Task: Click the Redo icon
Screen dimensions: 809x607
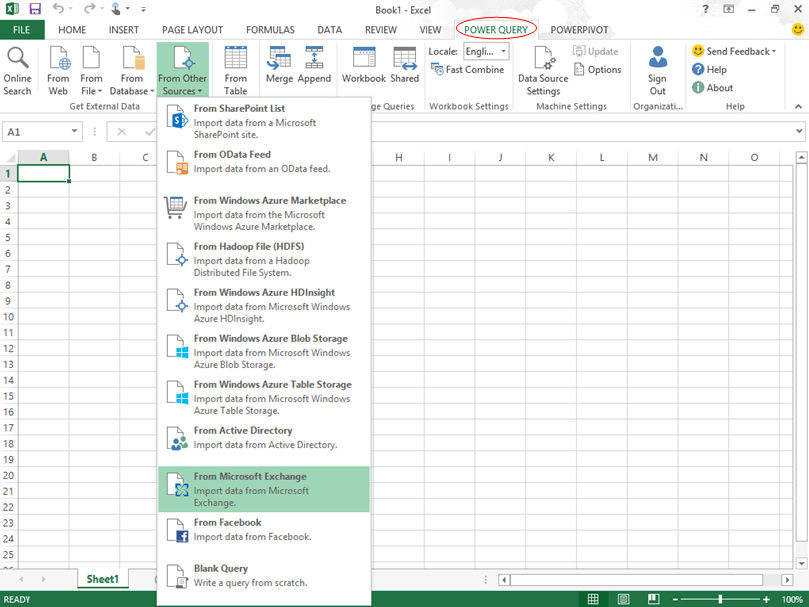Action: point(90,9)
